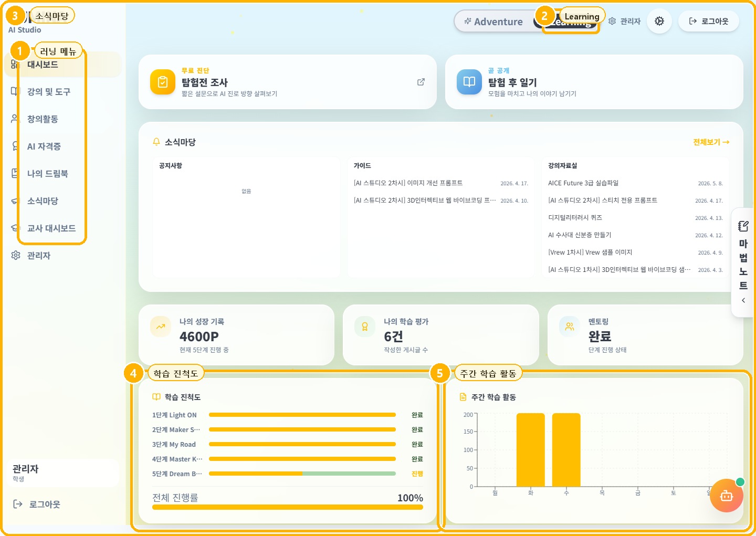Click the 진행 status of 5단계
This screenshot has height=536, width=756.
coord(417,474)
